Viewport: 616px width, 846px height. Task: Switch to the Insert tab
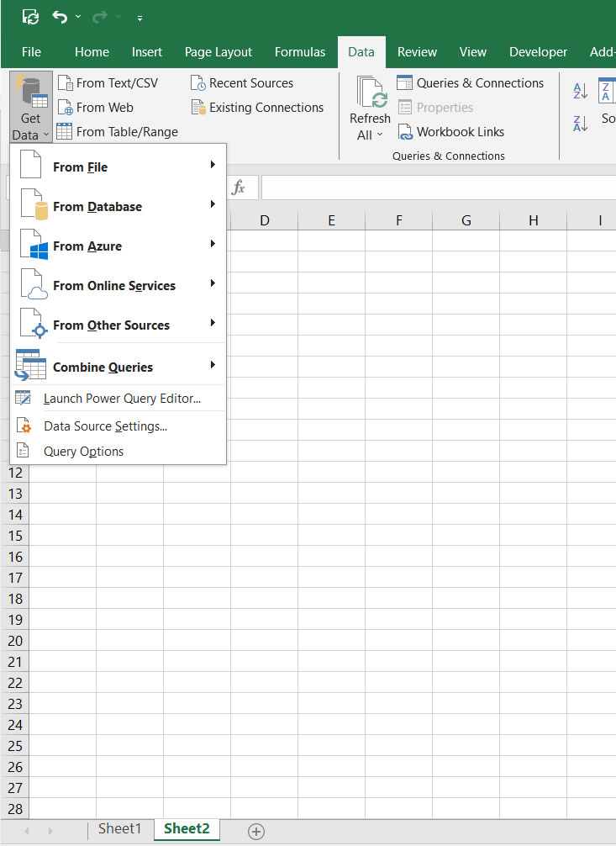(147, 52)
